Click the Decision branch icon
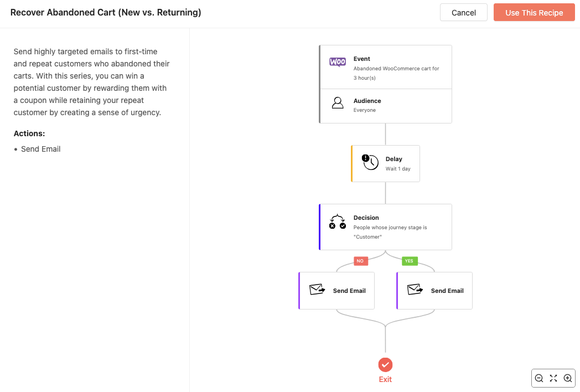Screen dimensions: 580x392 coord(338,221)
